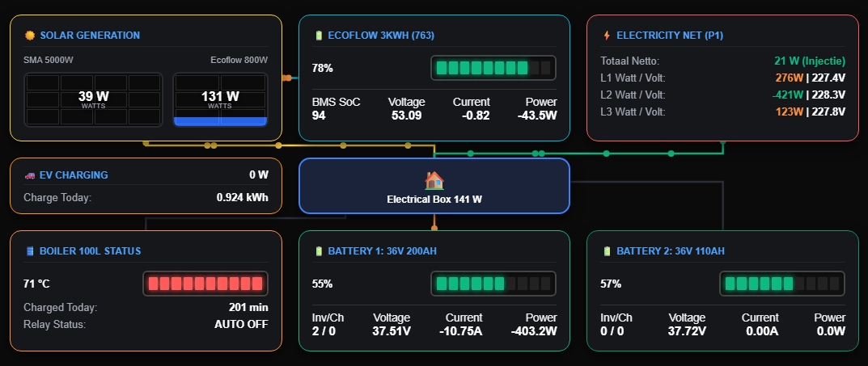Open the SOLAR GENERATION card title
This screenshot has width=868, height=366.
91,36
